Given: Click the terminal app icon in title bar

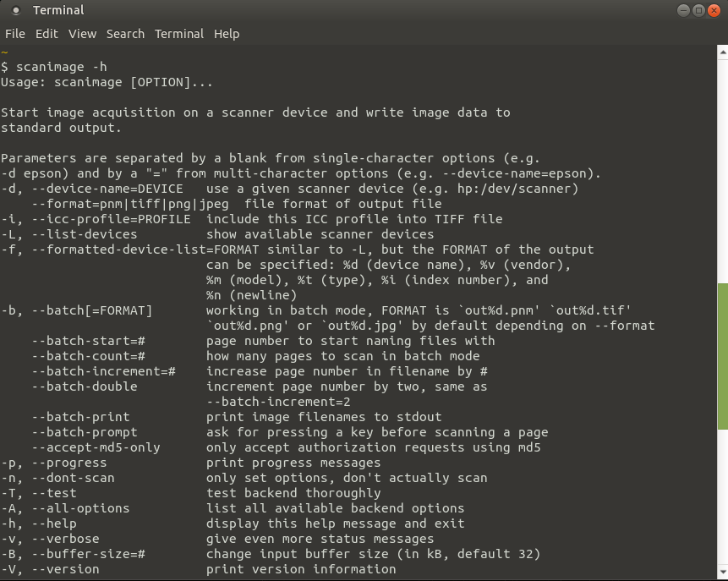Looking at the screenshot, I should click(x=16, y=10).
